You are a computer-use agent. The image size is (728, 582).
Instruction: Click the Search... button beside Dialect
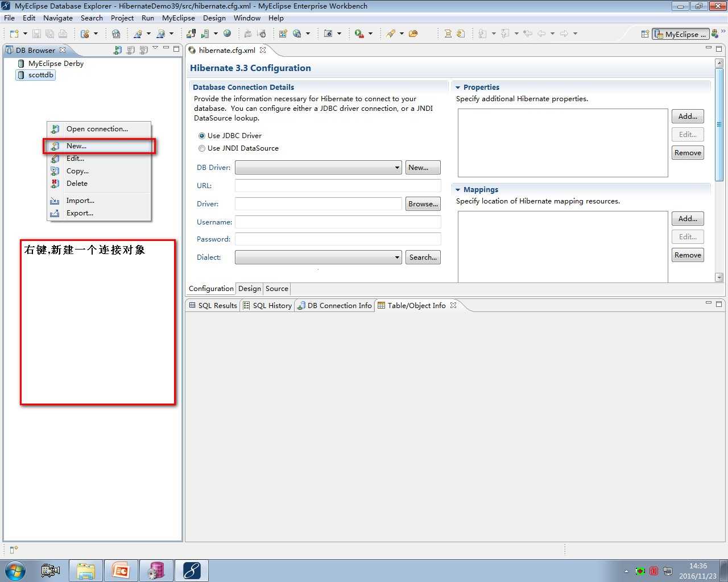tap(423, 257)
